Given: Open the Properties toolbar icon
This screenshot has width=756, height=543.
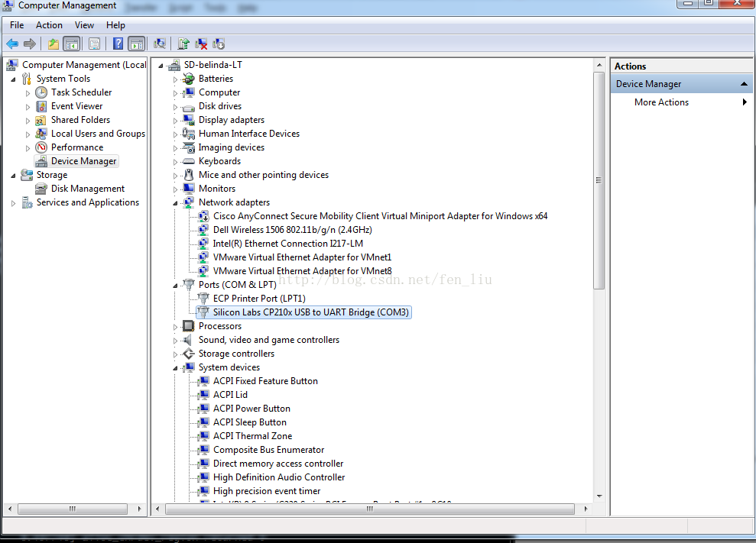Looking at the screenshot, I should [95, 44].
